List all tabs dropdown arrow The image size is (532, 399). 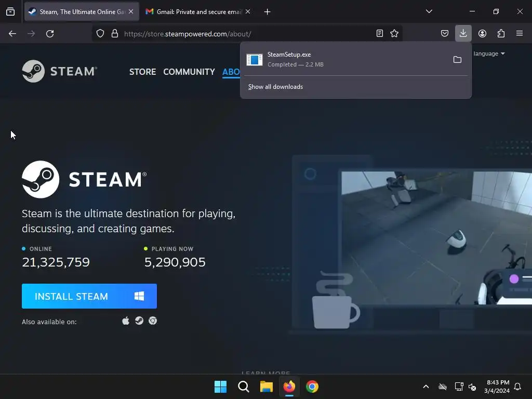(429, 11)
